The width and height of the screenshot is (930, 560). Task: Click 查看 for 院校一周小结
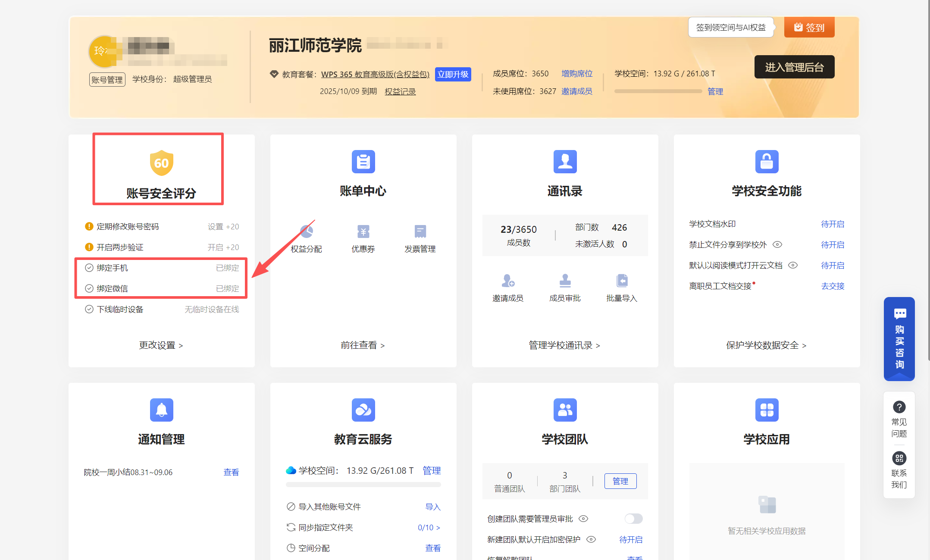click(x=231, y=472)
